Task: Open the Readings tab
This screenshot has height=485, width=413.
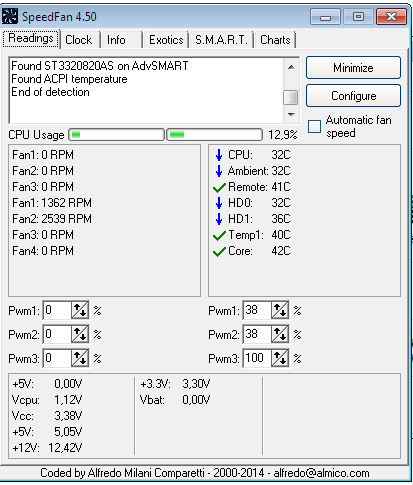Action: pyautogui.click(x=31, y=39)
